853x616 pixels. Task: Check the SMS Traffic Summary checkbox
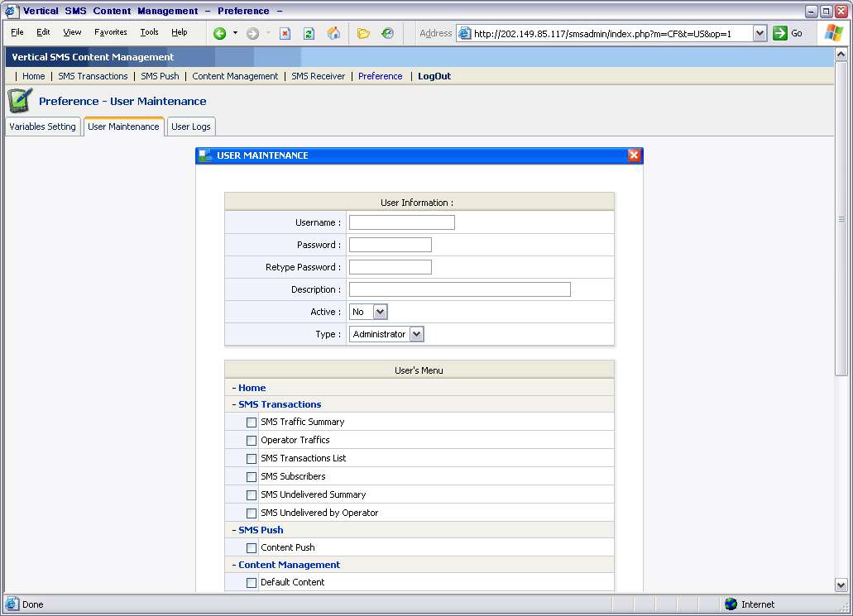pyautogui.click(x=252, y=423)
